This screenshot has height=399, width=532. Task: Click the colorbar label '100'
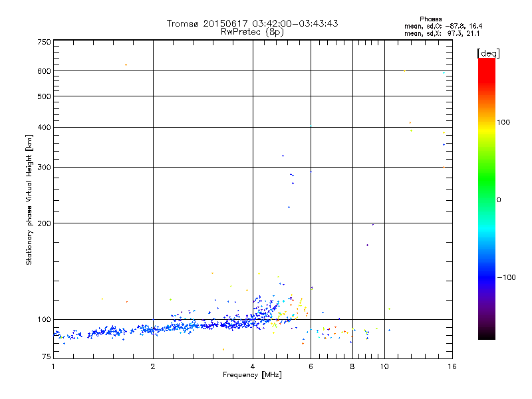point(503,122)
